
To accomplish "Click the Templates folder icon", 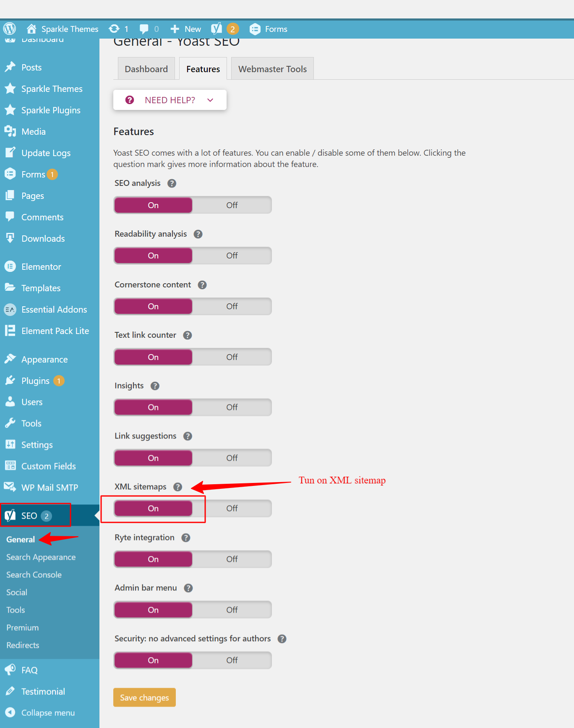I will point(10,288).
